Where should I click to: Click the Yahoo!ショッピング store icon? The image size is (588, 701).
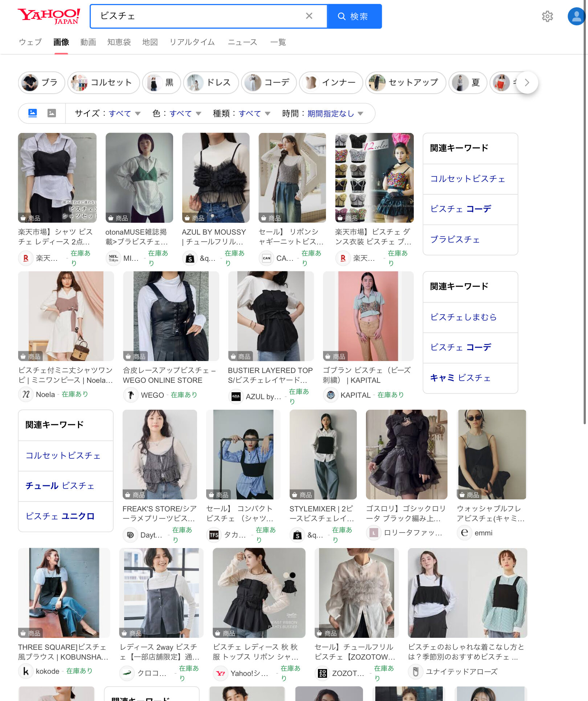[220, 673]
